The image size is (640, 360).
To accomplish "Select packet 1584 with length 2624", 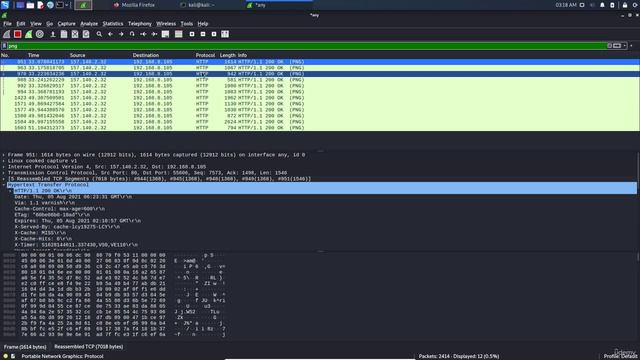I will coord(320,122).
